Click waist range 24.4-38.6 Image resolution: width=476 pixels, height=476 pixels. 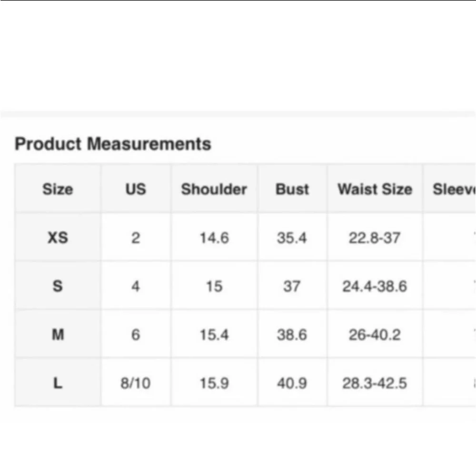(375, 286)
